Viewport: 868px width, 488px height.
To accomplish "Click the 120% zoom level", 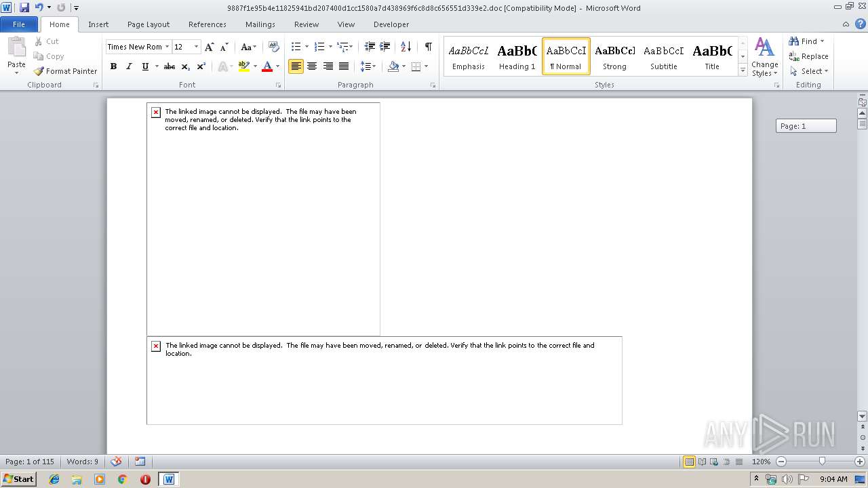I will coord(761,462).
